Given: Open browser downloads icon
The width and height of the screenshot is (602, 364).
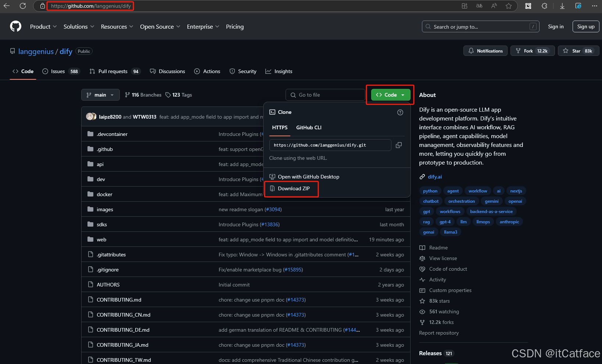Looking at the screenshot, I should point(562,6).
